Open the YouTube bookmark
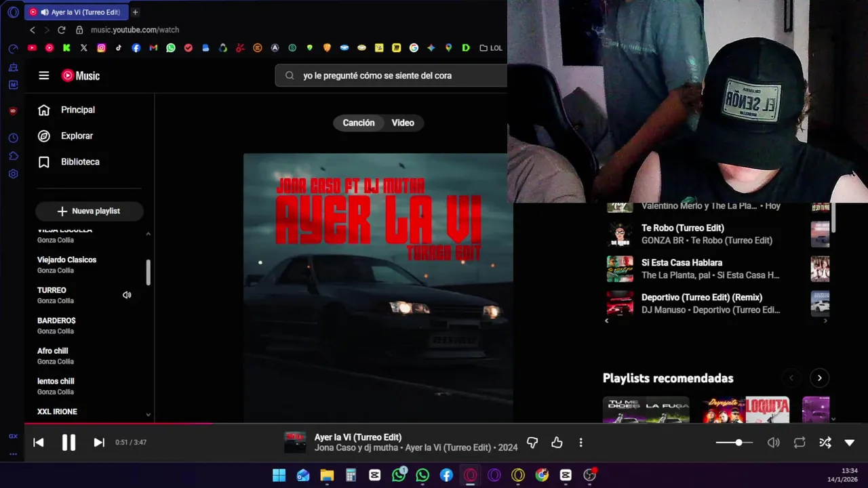 tap(32, 48)
